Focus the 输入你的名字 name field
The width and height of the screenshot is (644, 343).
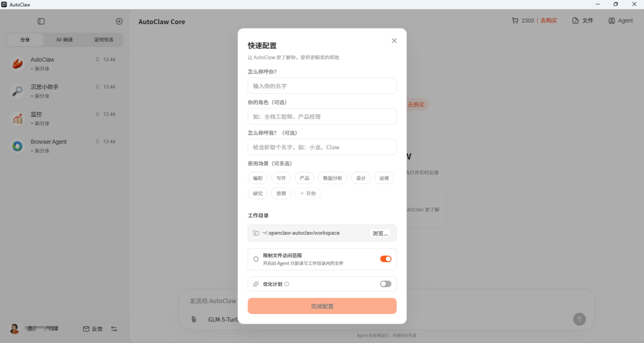point(322,86)
